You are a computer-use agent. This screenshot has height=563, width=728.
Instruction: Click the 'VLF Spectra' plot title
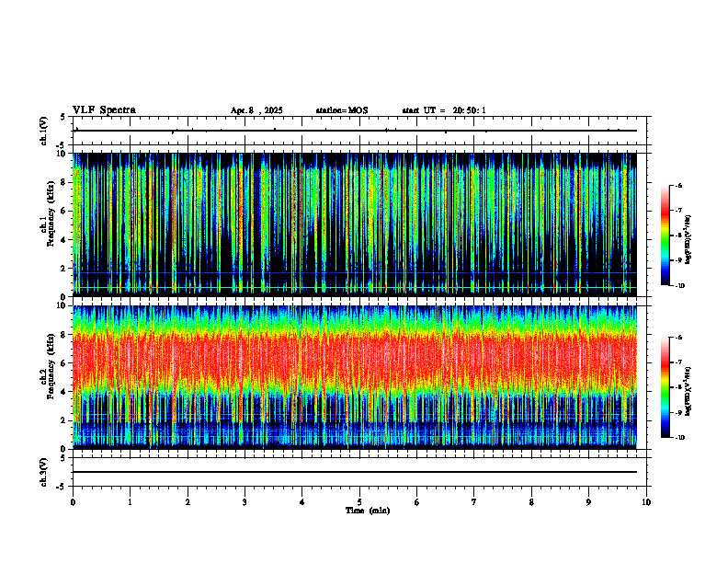[104, 110]
